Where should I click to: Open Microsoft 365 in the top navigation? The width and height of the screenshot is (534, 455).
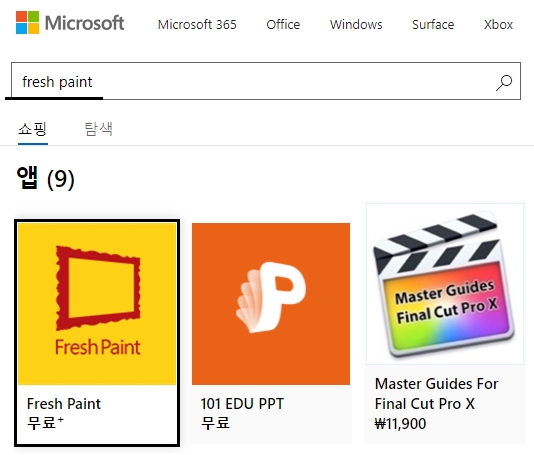pyautogui.click(x=197, y=25)
